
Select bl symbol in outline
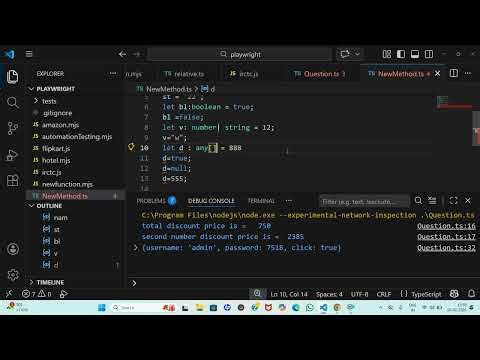click(x=57, y=241)
